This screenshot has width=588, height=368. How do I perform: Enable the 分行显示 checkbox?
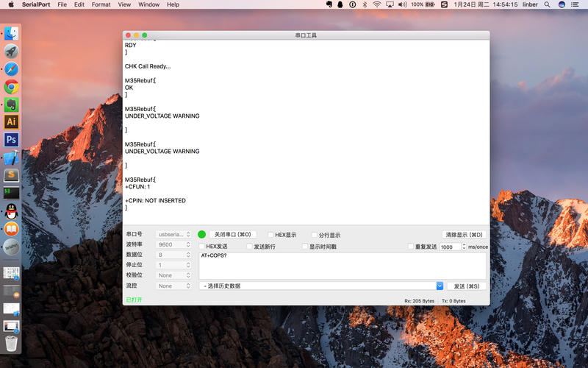tap(315, 235)
